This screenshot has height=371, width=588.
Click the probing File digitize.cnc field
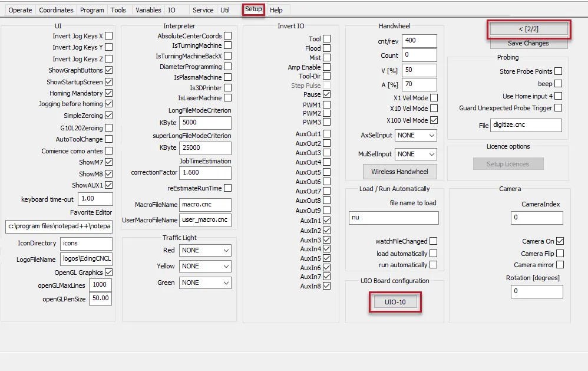click(x=526, y=125)
